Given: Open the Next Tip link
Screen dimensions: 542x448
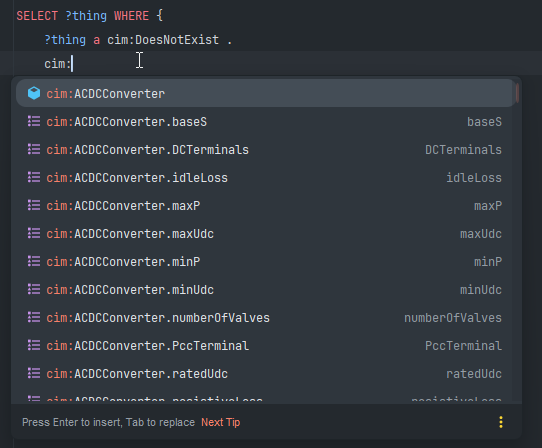Looking at the screenshot, I should pyautogui.click(x=221, y=422).
